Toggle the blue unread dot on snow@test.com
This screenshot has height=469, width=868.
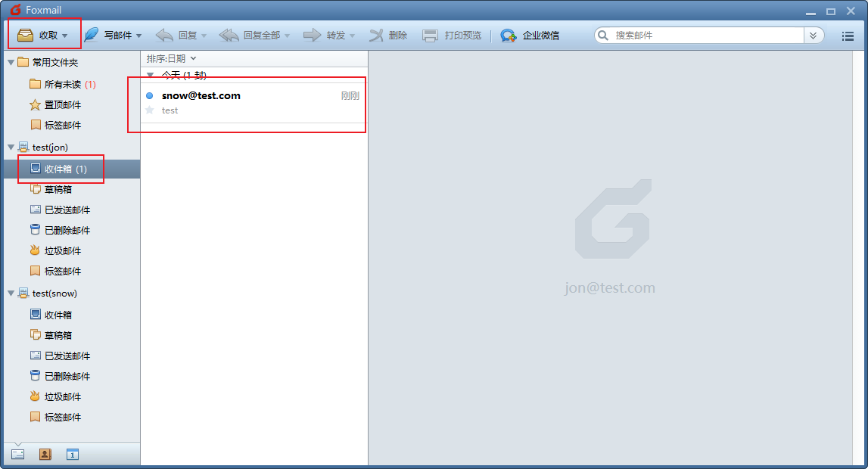150,95
